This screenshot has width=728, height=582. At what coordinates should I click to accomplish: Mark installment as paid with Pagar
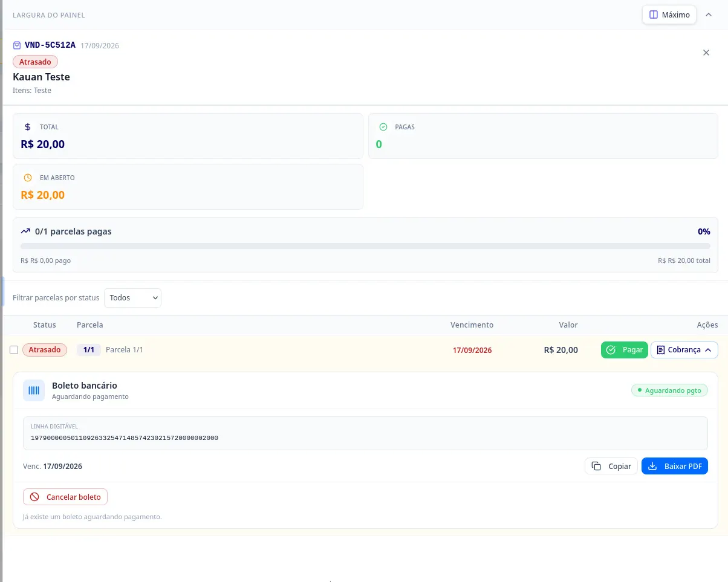tap(625, 350)
